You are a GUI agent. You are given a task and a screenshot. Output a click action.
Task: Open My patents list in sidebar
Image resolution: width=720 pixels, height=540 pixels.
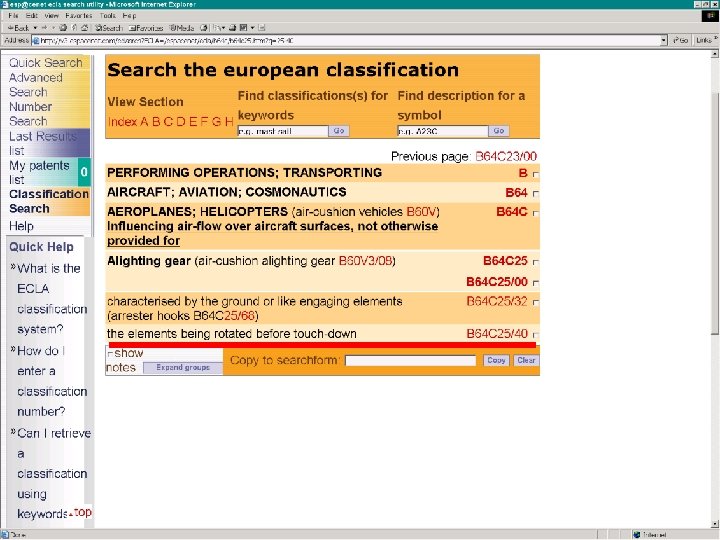39,172
